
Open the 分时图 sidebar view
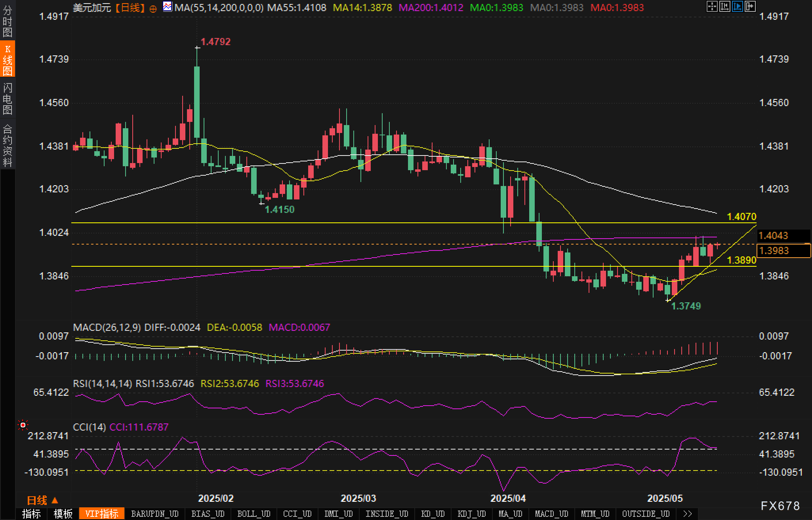point(7,21)
